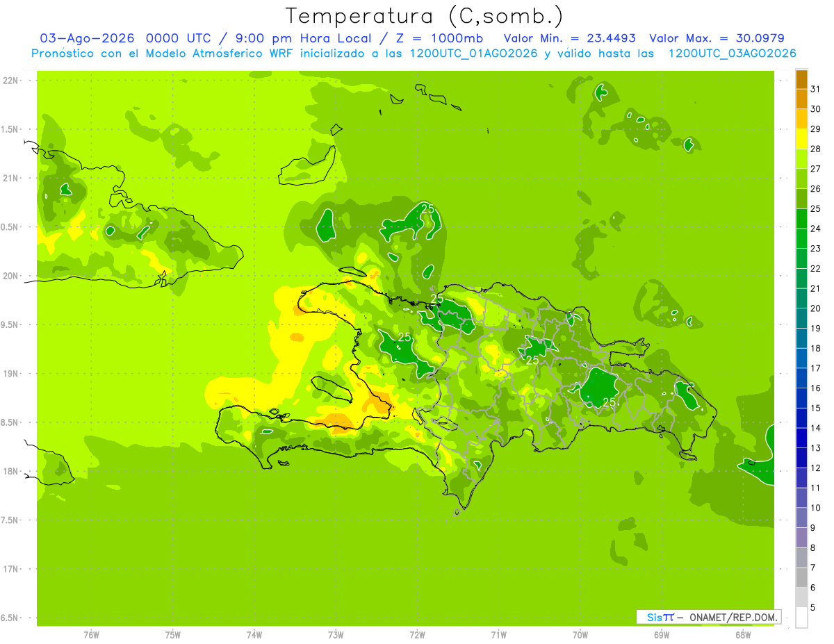Select the 'Valor Min. = 23.4493' value
Screen dimensions: 834x644
(569, 38)
